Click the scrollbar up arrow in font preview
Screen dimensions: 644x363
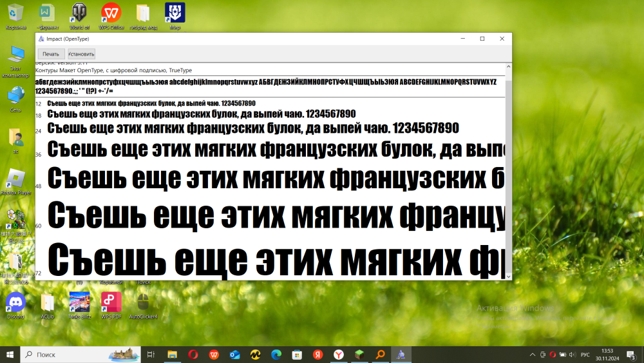pyautogui.click(x=509, y=66)
